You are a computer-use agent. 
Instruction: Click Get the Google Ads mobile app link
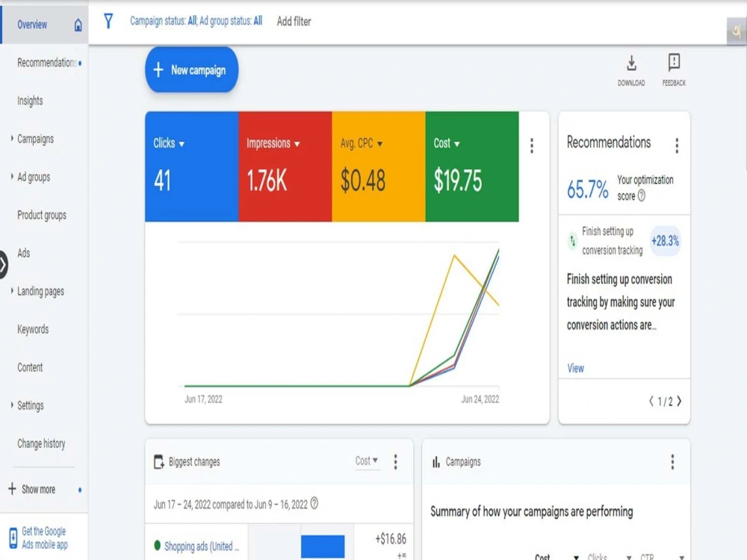click(45, 538)
